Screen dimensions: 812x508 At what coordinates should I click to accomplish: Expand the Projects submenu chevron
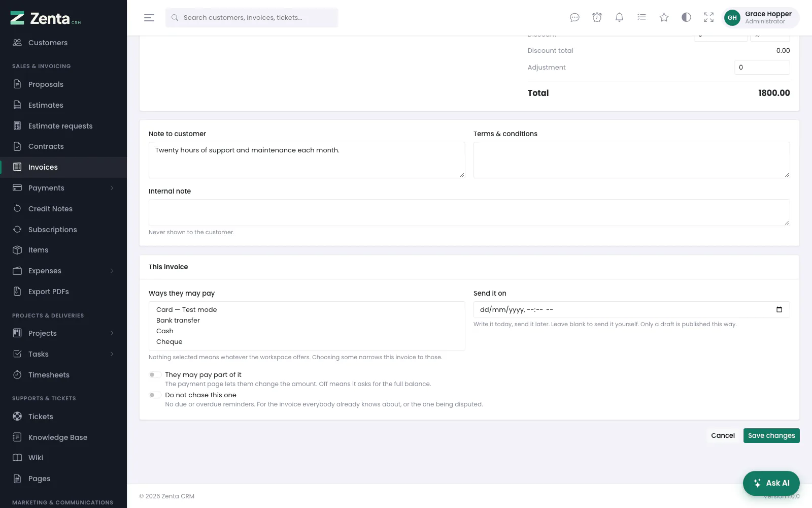(112, 333)
